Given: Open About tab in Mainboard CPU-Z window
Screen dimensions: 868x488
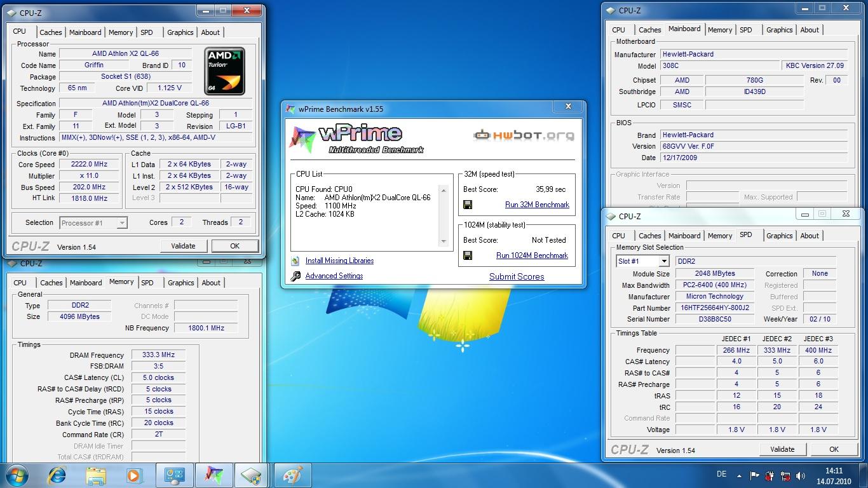Looking at the screenshot, I should 810,30.
